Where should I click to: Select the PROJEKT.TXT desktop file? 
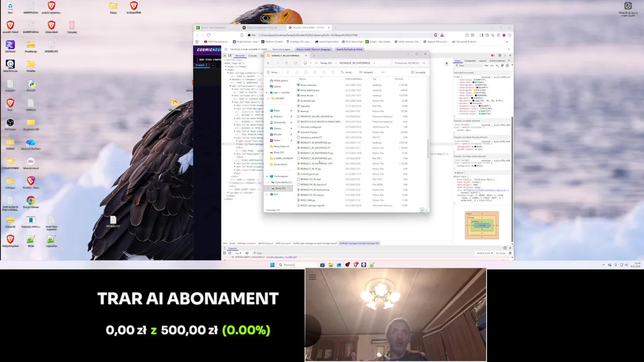113,222
